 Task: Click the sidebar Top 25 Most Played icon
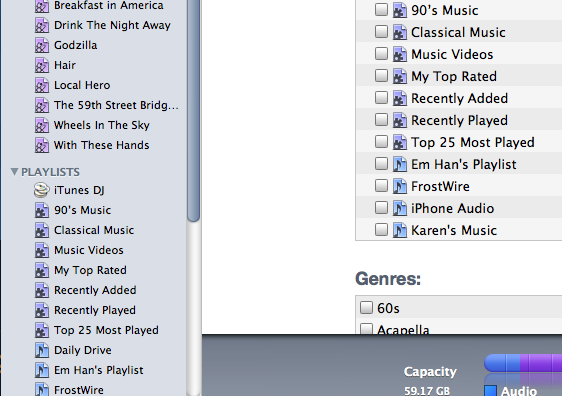pos(42,330)
